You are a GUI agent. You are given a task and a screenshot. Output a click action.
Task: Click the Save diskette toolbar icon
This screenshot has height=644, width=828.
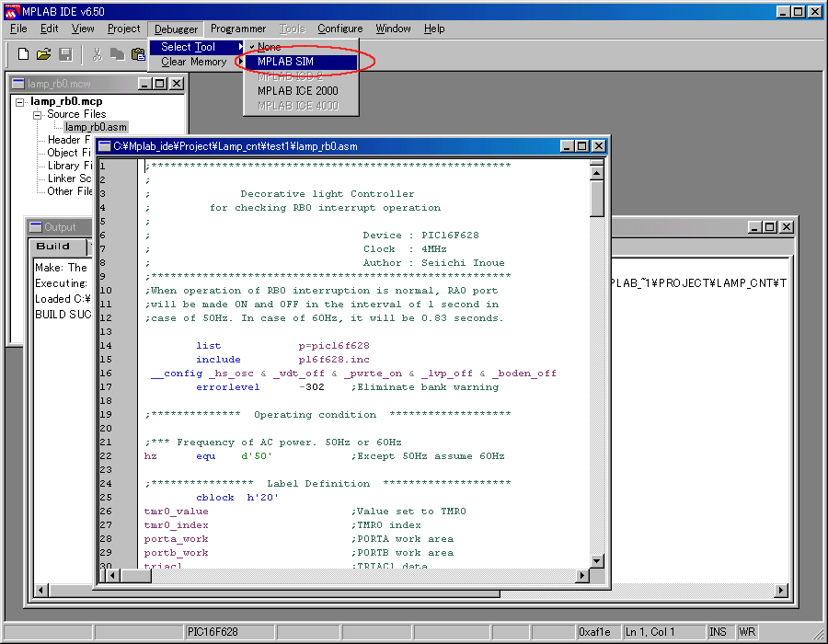[x=65, y=54]
